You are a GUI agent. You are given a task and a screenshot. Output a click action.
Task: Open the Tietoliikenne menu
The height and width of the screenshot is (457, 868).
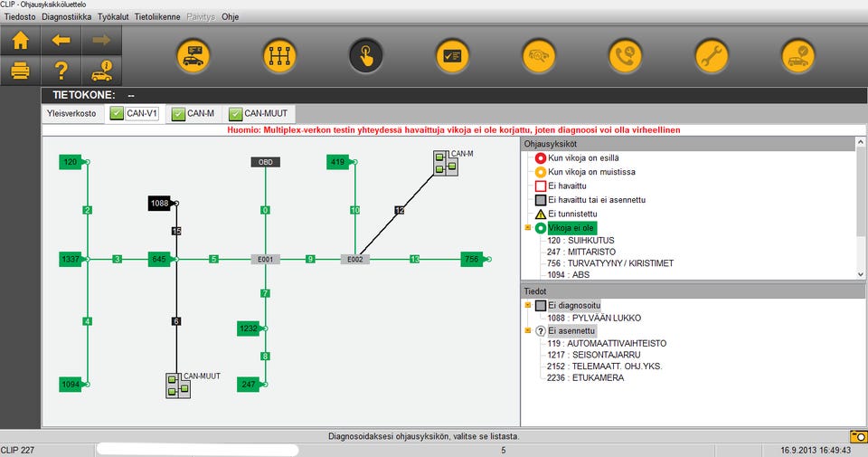click(157, 16)
